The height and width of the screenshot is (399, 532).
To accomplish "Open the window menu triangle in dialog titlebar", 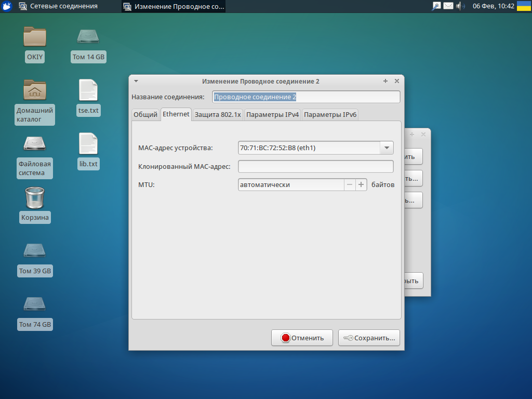I will pyautogui.click(x=136, y=81).
